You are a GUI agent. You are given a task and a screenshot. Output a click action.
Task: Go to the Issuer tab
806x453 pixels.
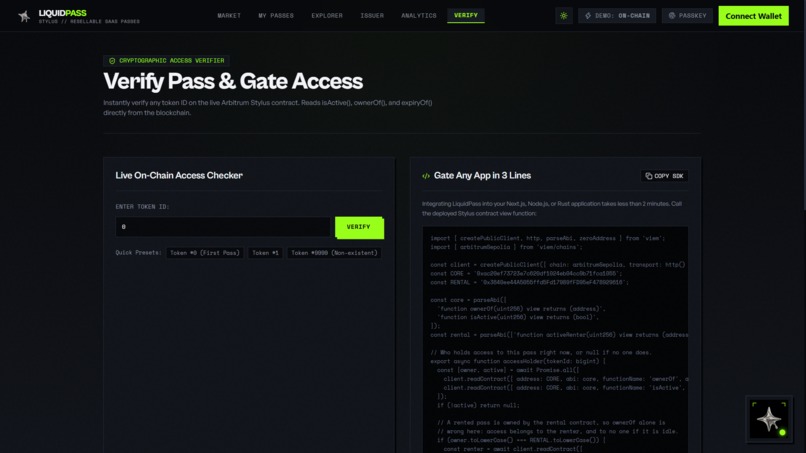[372, 16]
